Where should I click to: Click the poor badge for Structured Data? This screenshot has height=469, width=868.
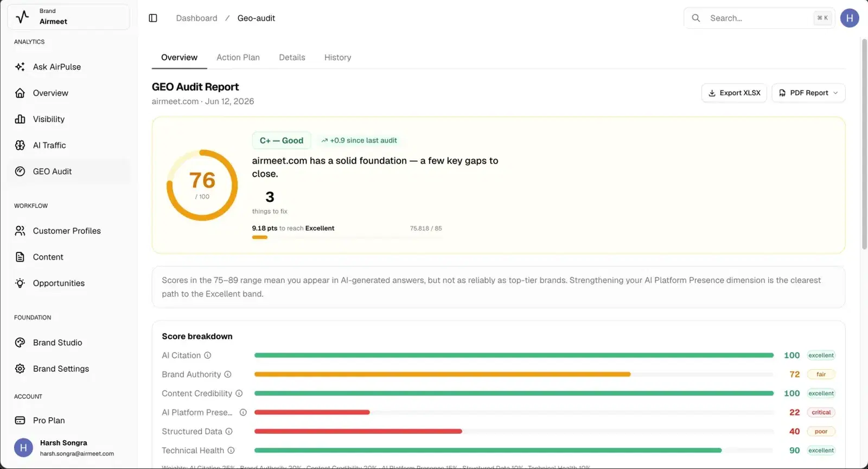coord(821,432)
